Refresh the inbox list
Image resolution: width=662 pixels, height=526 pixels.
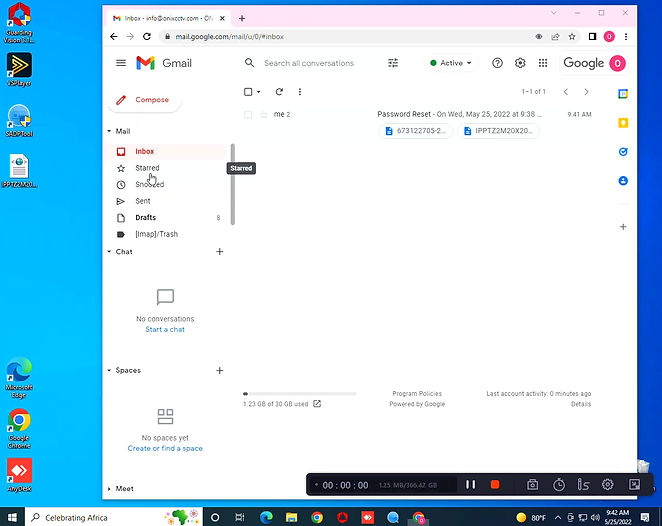coord(279,92)
